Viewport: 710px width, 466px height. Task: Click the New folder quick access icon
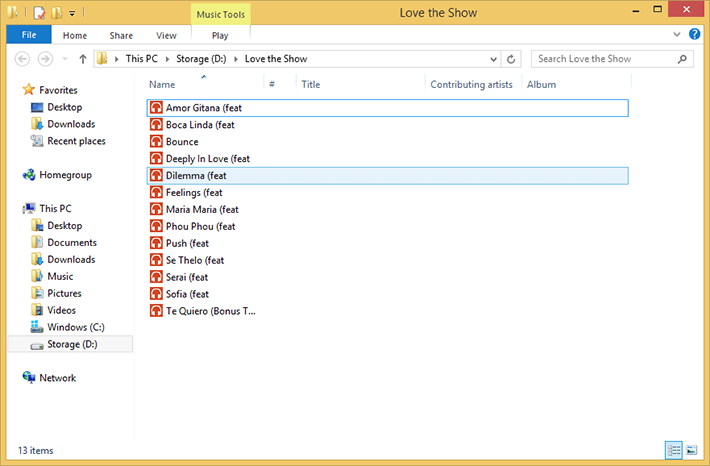point(57,13)
